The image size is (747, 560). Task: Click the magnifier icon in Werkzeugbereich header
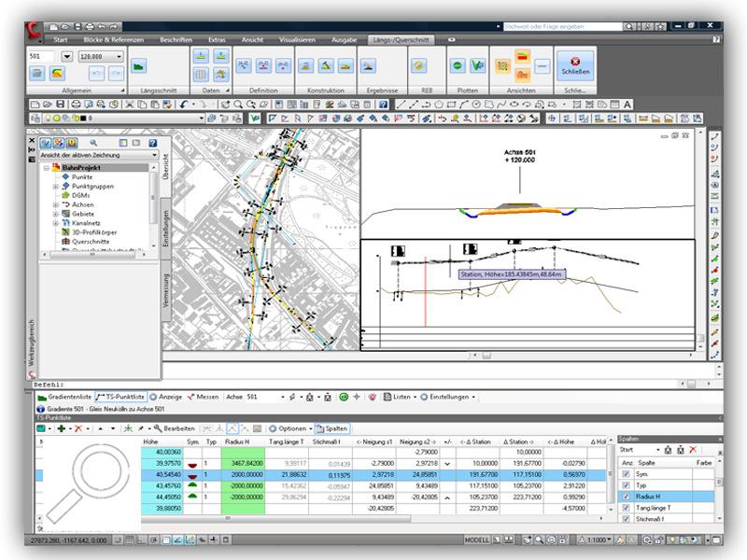click(x=93, y=143)
